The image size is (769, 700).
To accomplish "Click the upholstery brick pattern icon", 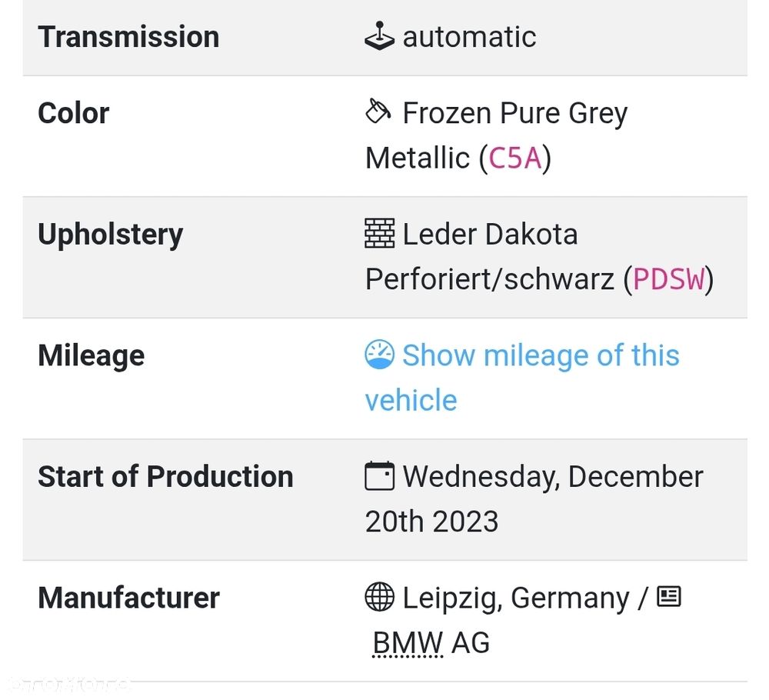I will (x=379, y=234).
